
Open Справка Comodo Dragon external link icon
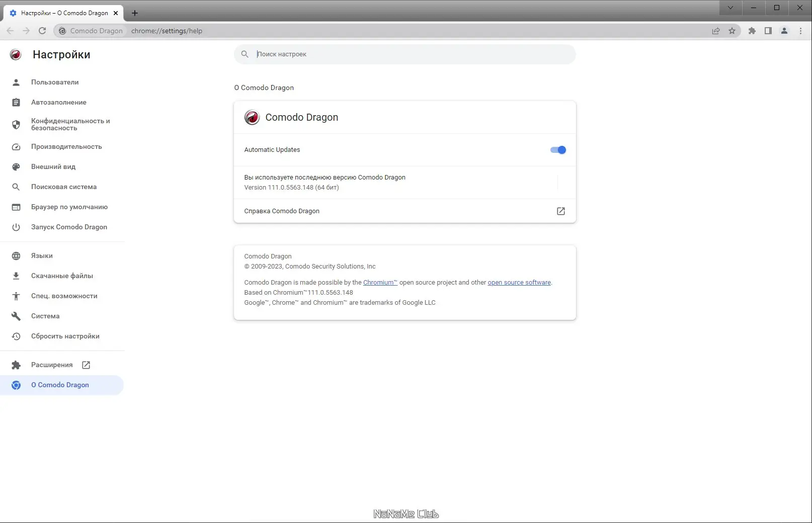tap(561, 211)
